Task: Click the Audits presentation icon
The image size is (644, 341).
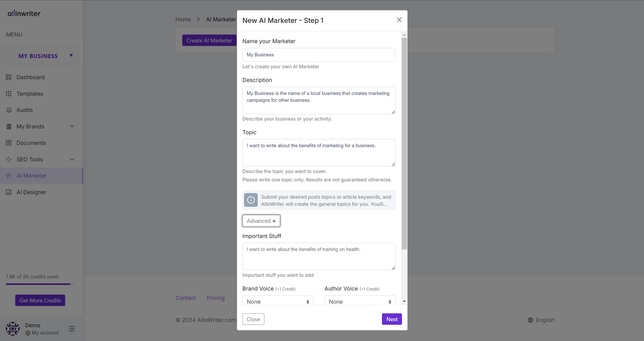Action: pos(9,110)
